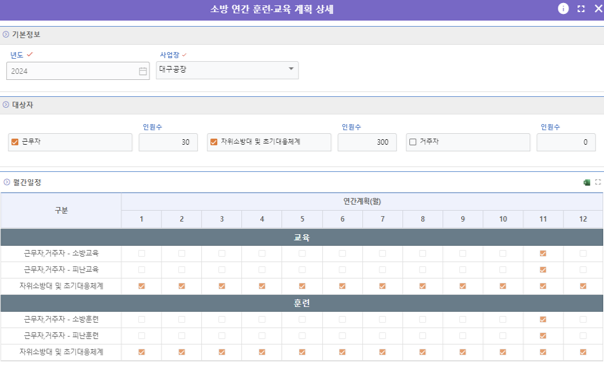This screenshot has height=378, width=604.
Task: Check month 9 for 근무자,거주자 - 피난훈련
Action: [463, 336]
